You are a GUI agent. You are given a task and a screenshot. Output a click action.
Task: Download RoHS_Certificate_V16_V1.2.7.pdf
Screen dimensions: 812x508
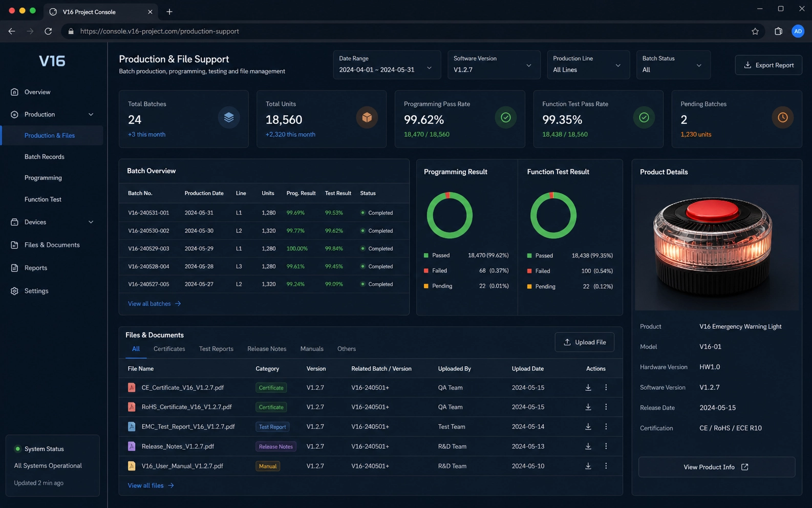point(588,407)
